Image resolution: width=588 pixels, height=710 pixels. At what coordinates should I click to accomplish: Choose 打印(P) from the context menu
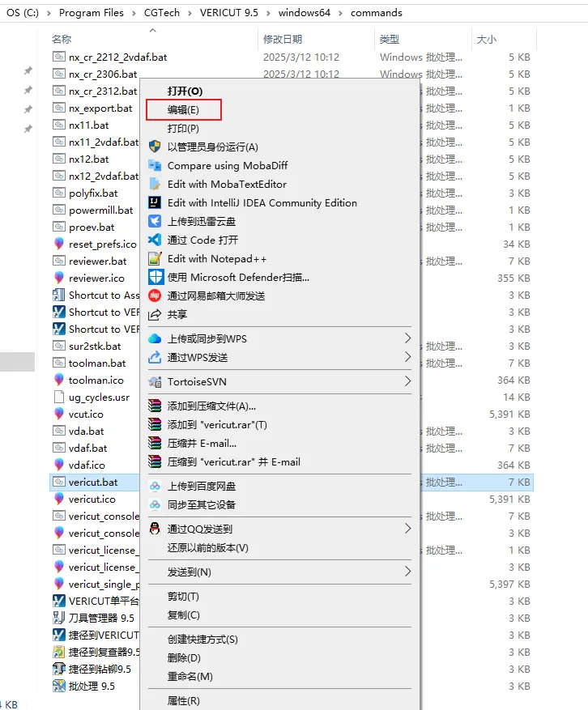click(279, 128)
